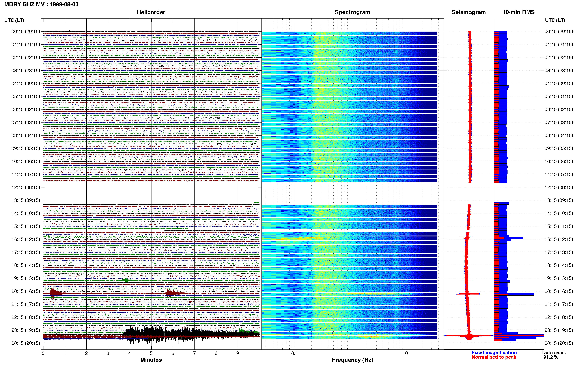Click the minutes tick label '5'
This screenshot has height=368, width=588.
(151, 353)
